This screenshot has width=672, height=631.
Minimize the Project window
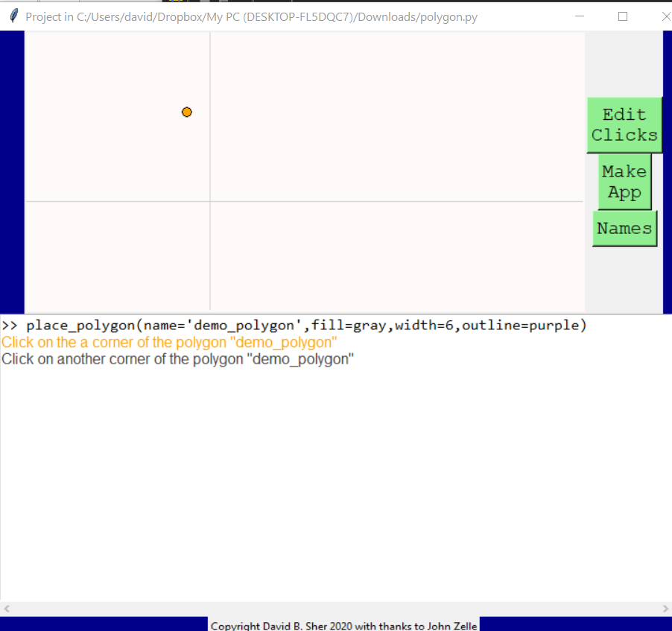580,16
